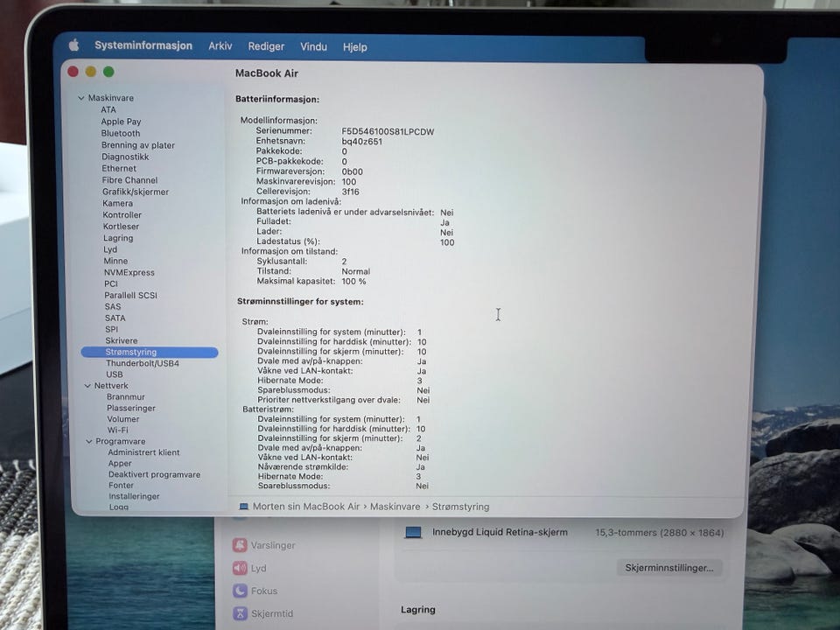Select Plasseringer under Nettverk

pos(131,409)
